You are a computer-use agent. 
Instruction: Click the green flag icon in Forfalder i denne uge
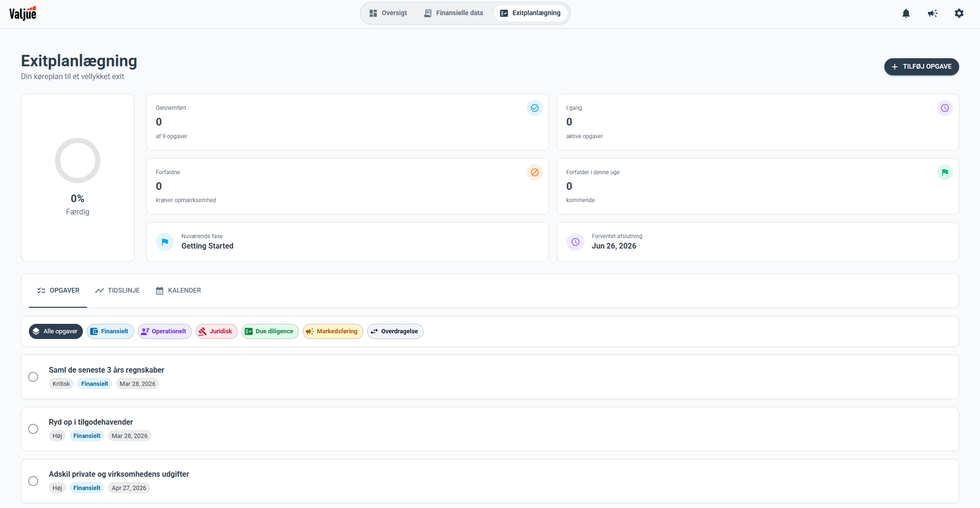tap(944, 172)
